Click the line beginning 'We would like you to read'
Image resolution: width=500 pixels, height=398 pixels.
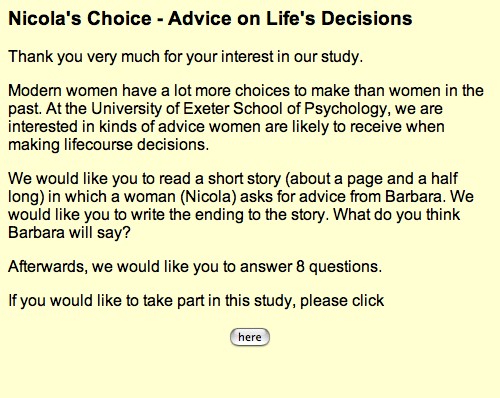click(x=233, y=179)
